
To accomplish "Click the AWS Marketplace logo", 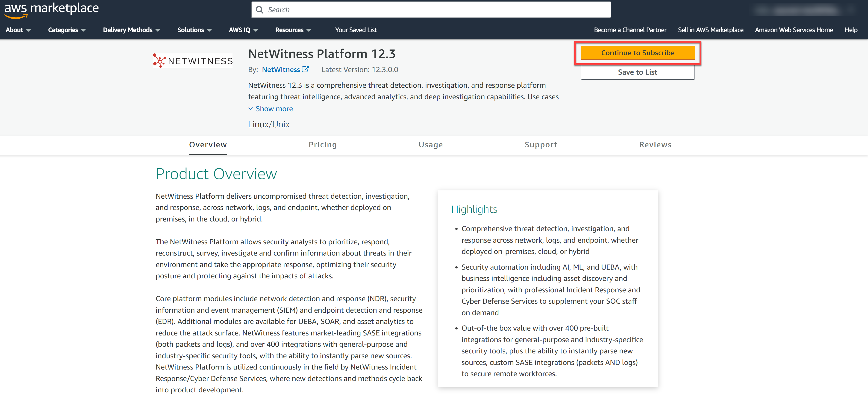I will pos(51,9).
